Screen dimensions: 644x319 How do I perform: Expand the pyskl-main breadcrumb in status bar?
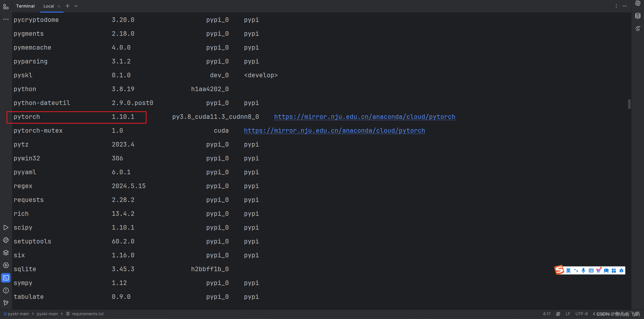click(x=18, y=314)
